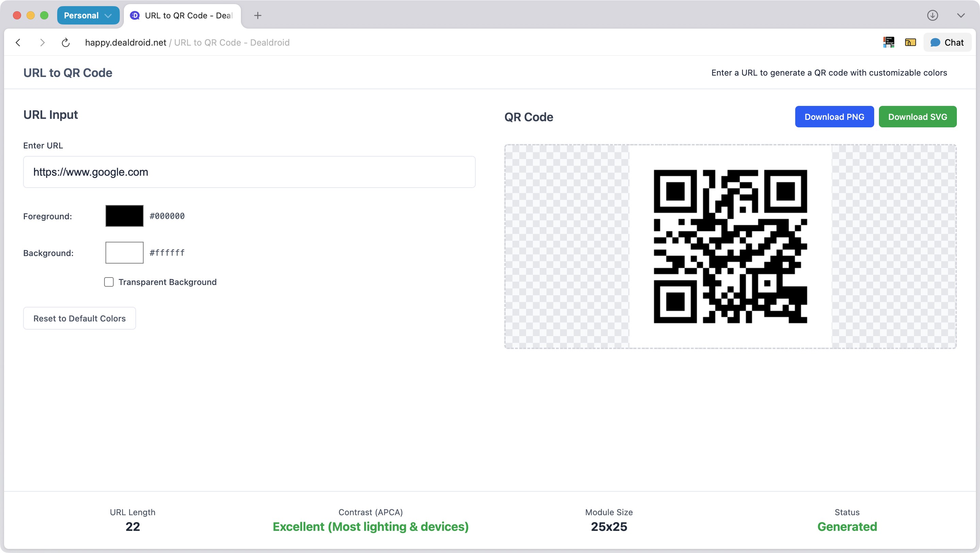Reload the page with refresh icon

point(65,43)
